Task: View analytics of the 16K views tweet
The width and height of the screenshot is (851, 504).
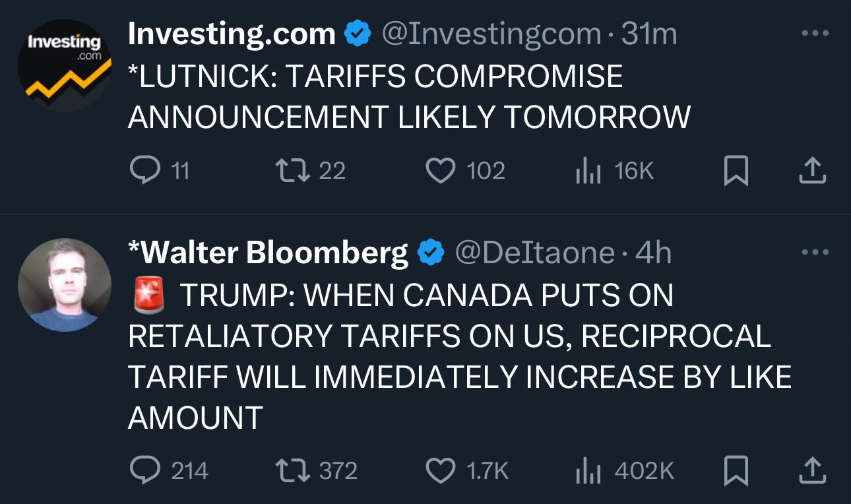Action: tap(614, 171)
